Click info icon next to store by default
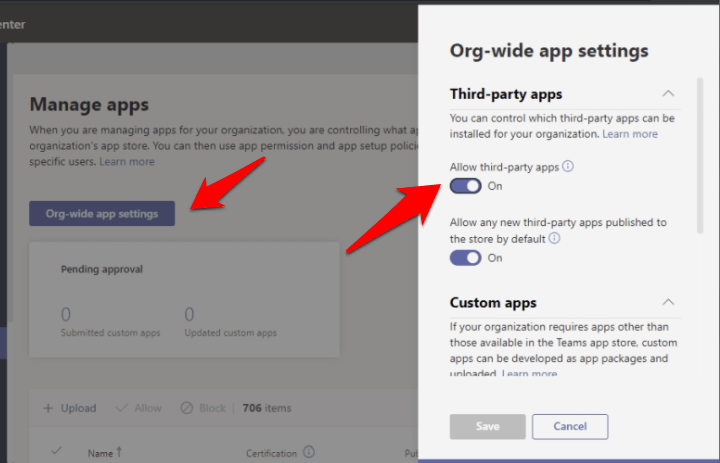Viewport: 720px width, 463px height. point(554,239)
